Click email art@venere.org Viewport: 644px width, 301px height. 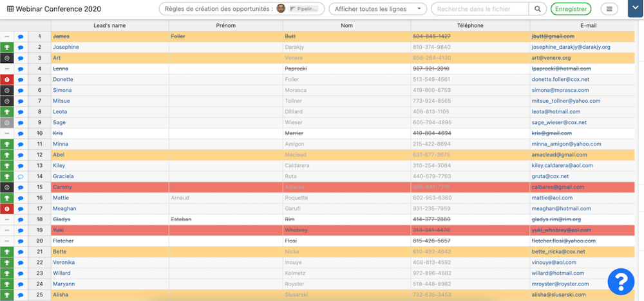[x=551, y=58]
